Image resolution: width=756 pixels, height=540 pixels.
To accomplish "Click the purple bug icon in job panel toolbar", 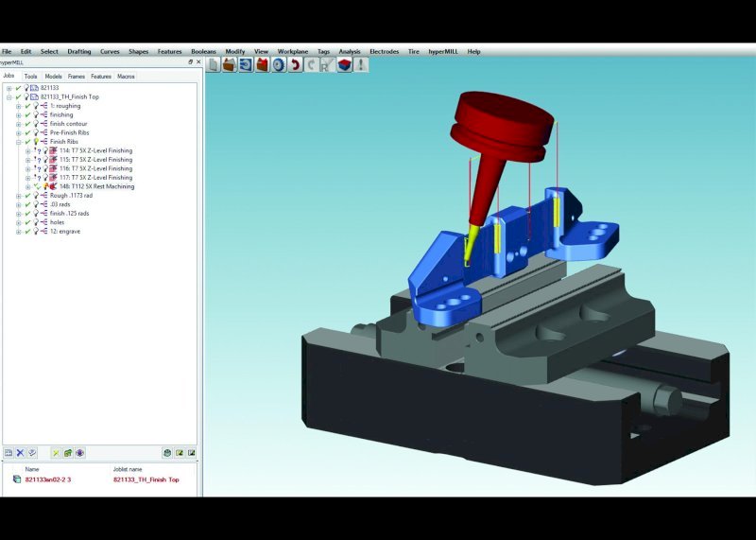I will (80, 453).
